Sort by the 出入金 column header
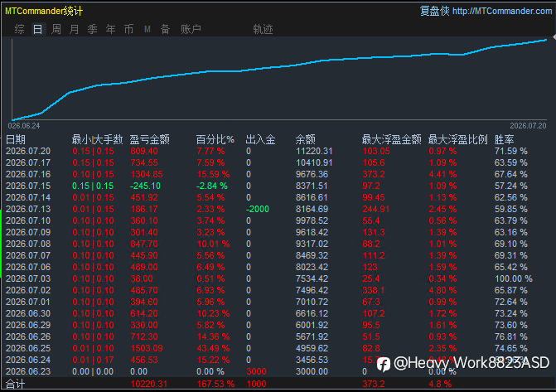 pyautogui.click(x=261, y=139)
